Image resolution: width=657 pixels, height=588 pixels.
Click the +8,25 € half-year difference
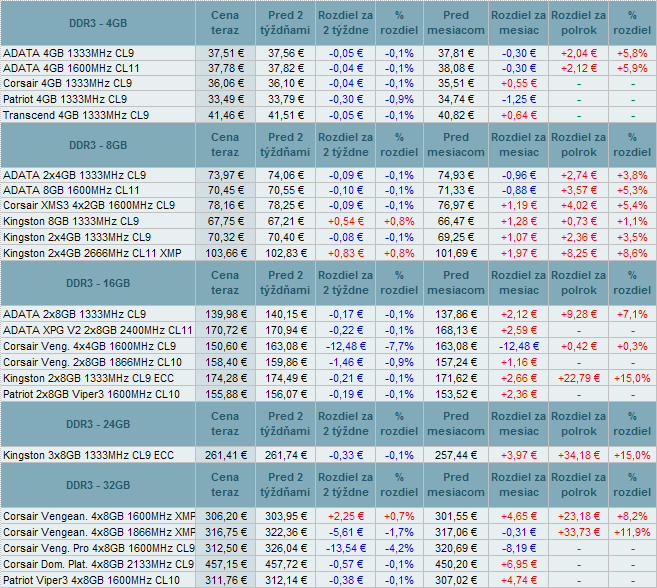pyautogui.click(x=579, y=253)
